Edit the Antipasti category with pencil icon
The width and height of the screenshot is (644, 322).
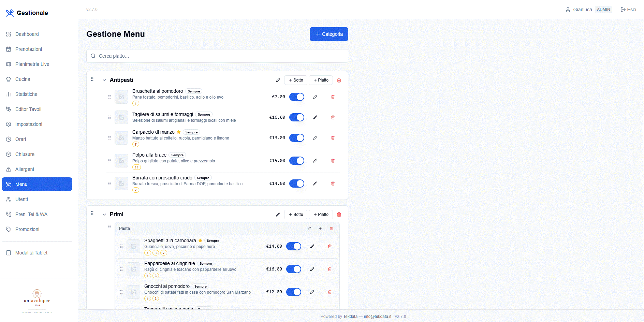[278, 80]
